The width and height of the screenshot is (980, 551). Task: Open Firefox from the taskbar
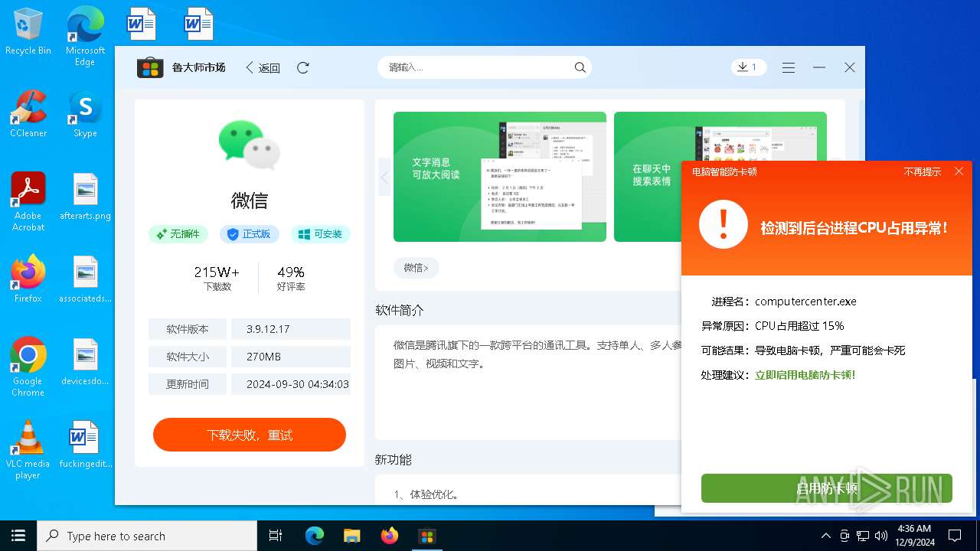coord(389,536)
